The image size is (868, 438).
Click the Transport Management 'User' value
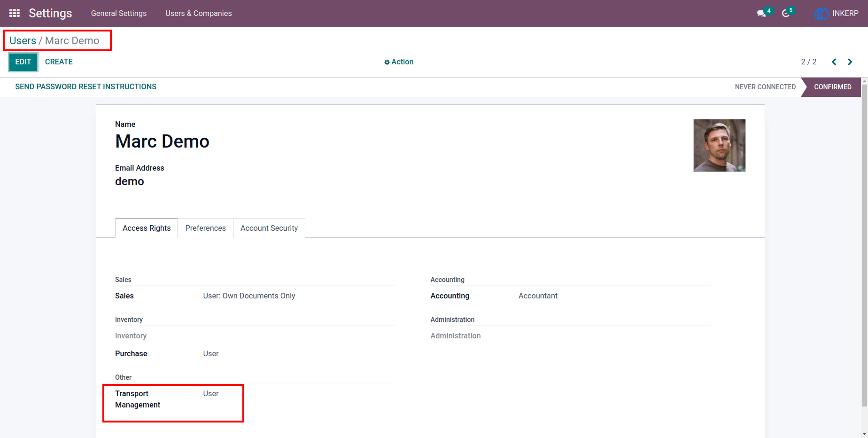211,394
